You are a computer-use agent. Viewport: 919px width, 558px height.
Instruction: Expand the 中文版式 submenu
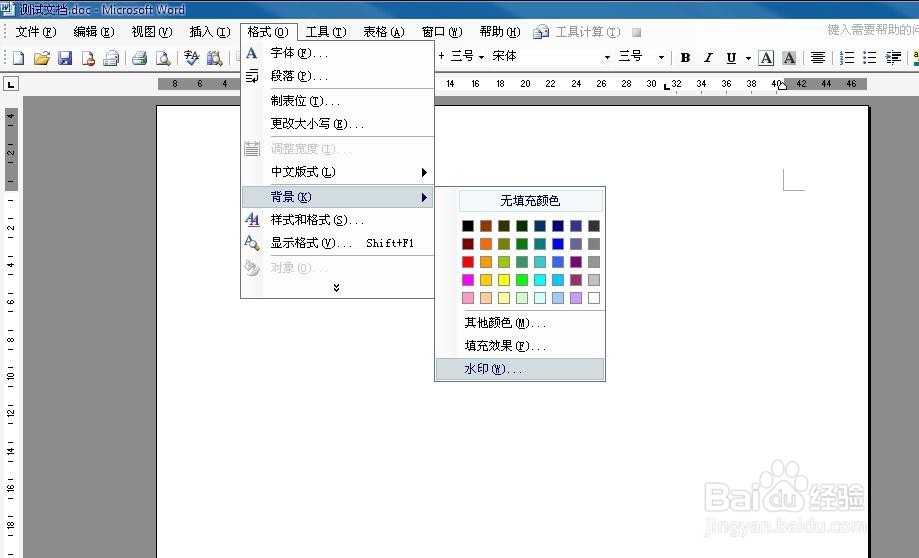(x=338, y=172)
